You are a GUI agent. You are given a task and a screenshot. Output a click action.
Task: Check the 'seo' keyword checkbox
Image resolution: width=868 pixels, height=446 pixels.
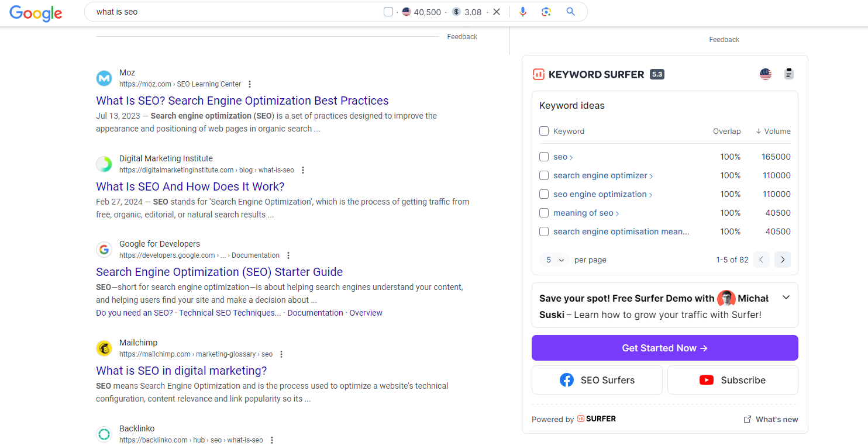[544, 157]
